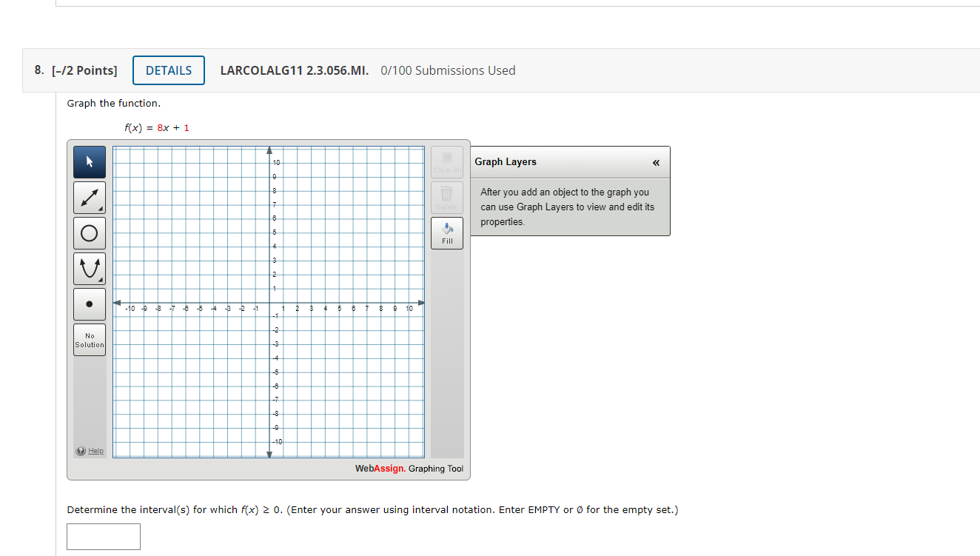Select the point plotting tool
This screenshot has height=556, width=980.
point(89,304)
